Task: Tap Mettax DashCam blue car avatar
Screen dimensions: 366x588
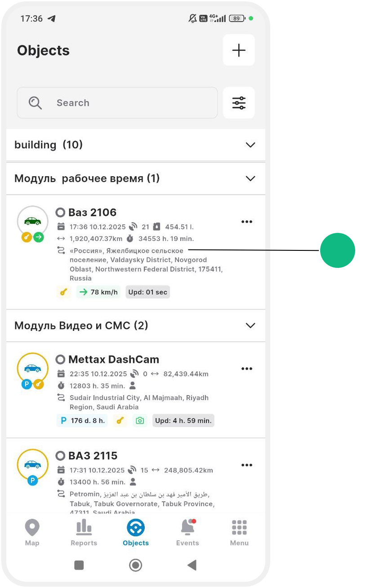Action: pos(32,368)
